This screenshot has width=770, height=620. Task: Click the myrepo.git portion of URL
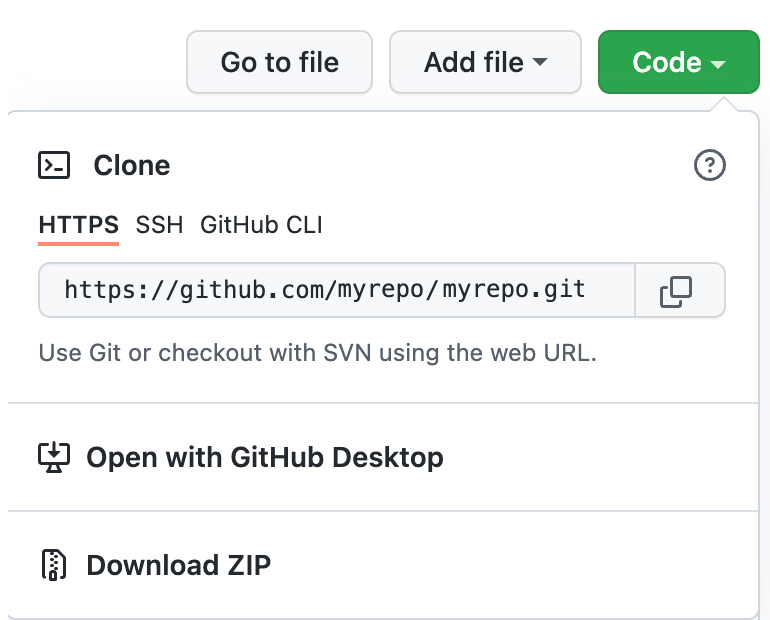click(514, 289)
